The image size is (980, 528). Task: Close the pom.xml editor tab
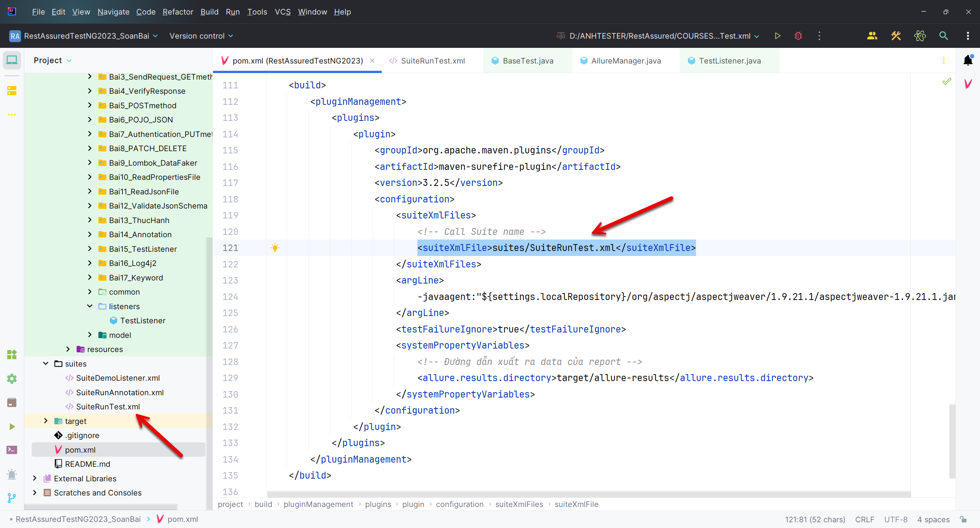[372, 61]
